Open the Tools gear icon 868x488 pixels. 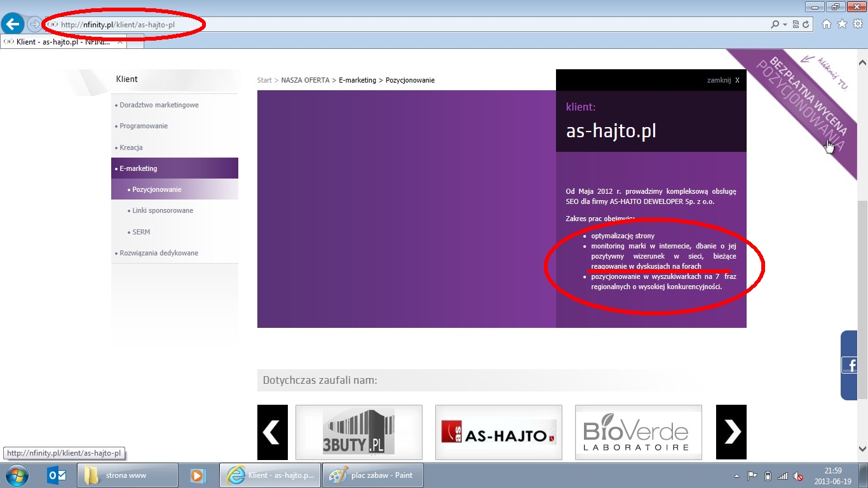tap(857, 24)
